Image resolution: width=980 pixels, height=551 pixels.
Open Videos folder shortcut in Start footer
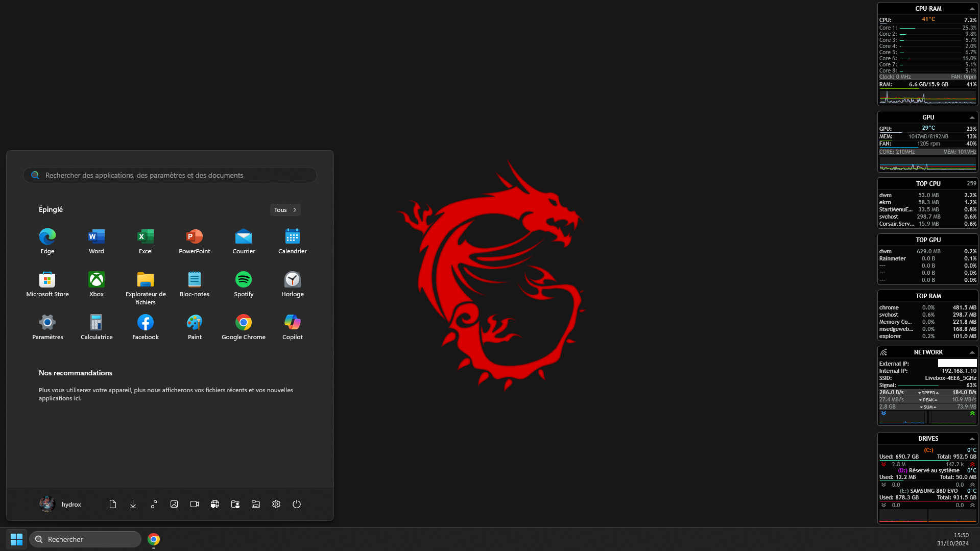(x=195, y=504)
